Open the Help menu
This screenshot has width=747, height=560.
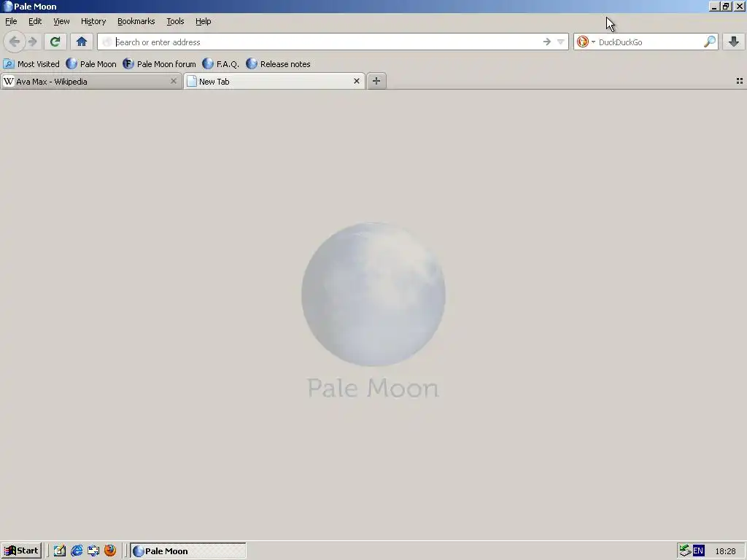204,21
